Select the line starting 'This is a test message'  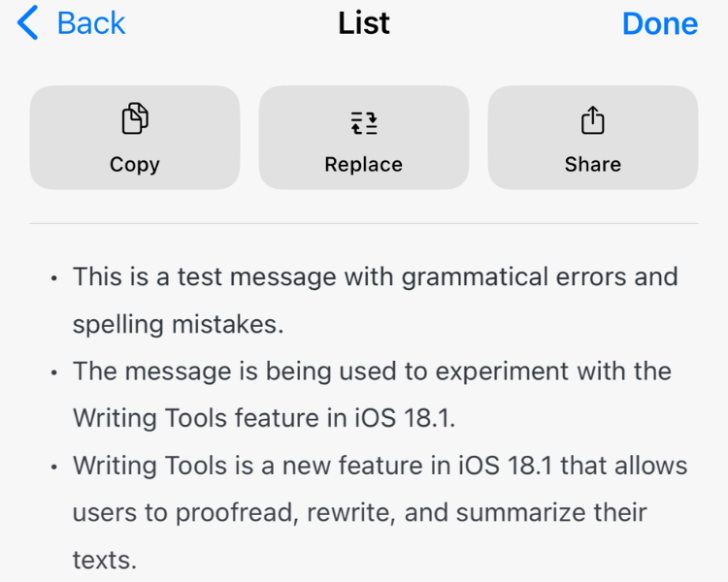375,276
